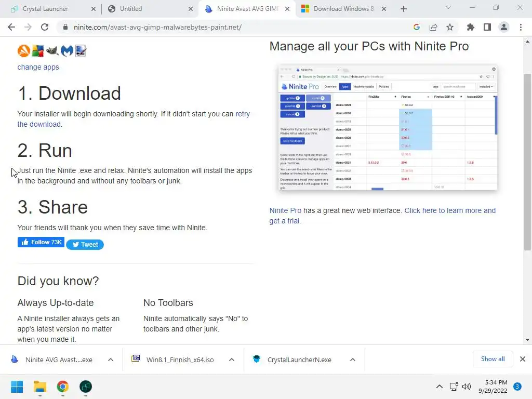Close the downloads bar
532x399 pixels.
523,359
